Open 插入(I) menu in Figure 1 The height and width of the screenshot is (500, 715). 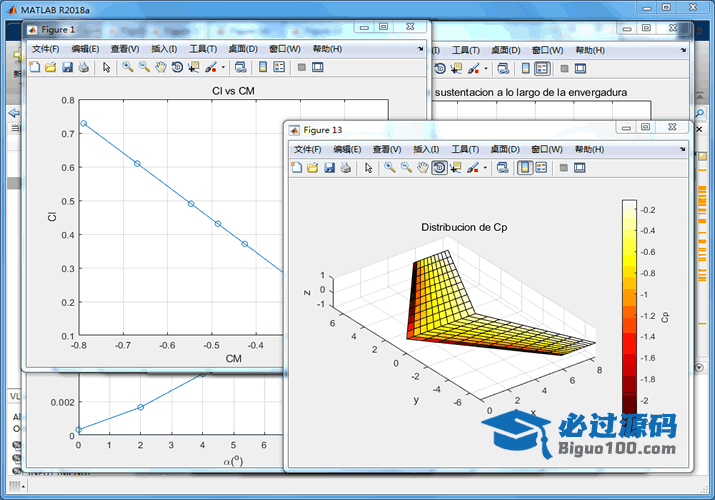[x=164, y=49]
